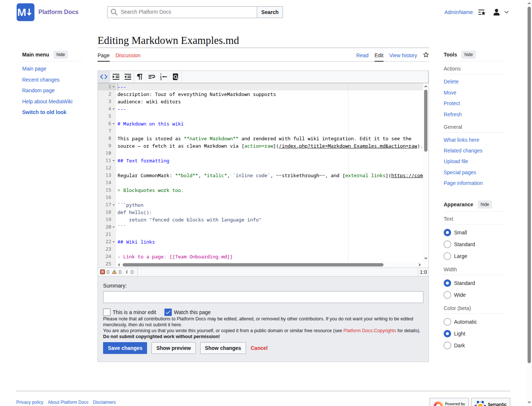Hide the Main menu sidebar
Image resolution: width=532 pixels, height=406 pixels.
(x=61, y=55)
